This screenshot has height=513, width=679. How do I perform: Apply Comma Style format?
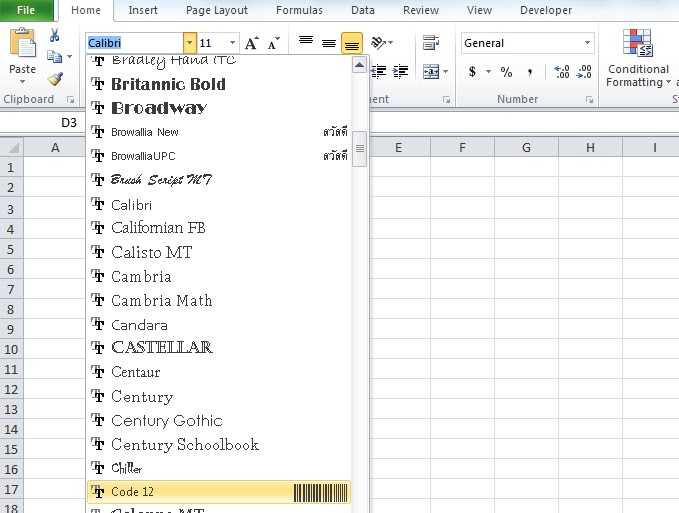530,71
